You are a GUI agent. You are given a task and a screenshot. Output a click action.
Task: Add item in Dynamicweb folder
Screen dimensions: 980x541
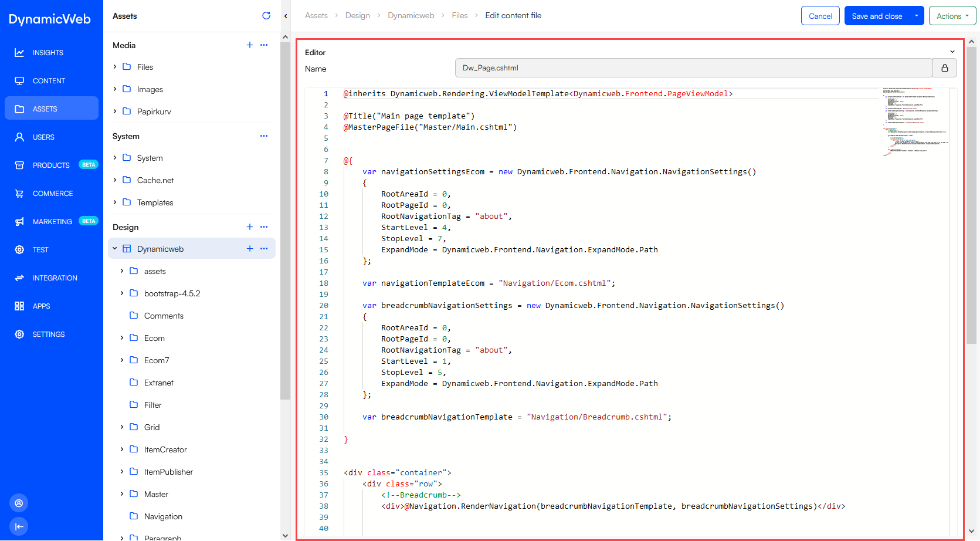coord(250,249)
